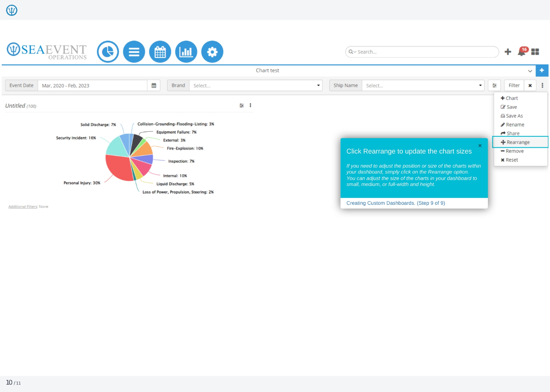The width and height of the screenshot is (550, 392).
Task: Click the search magnifier dropdown icon
Action: coord(353,52)
